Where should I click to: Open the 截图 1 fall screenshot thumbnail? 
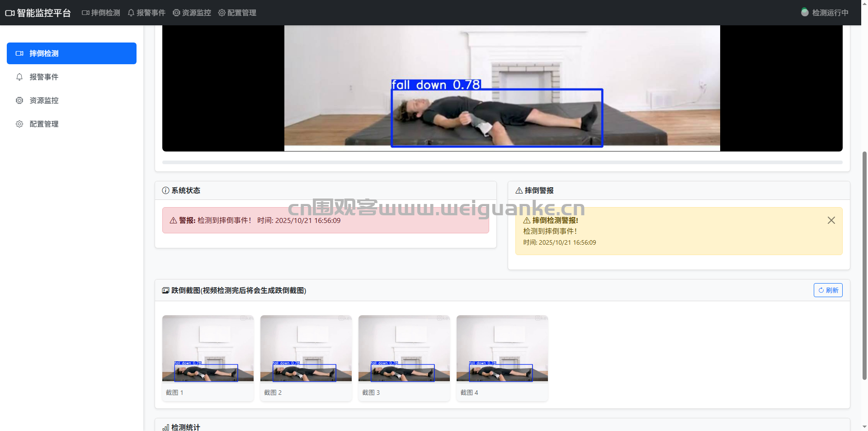[x=208, y=348]
